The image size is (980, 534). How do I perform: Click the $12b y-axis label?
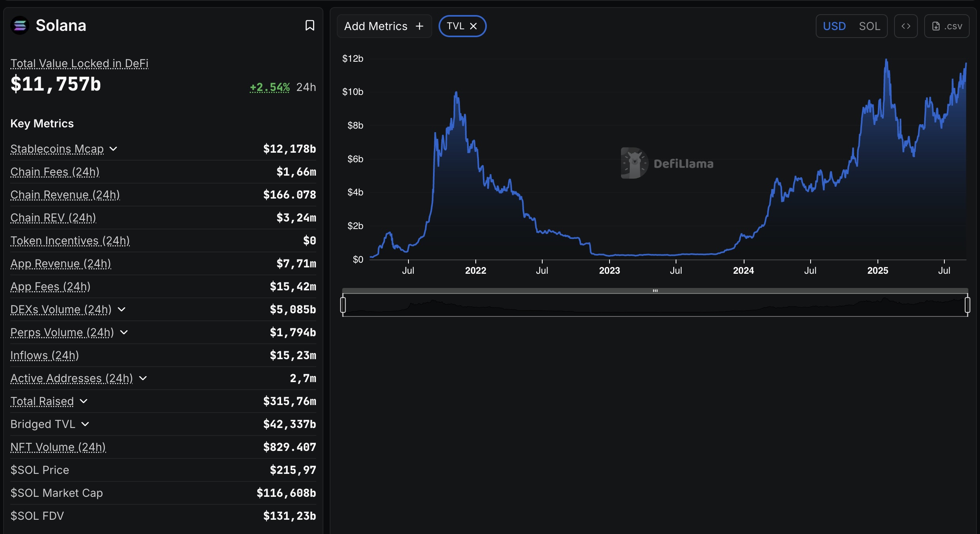point(353,59)
